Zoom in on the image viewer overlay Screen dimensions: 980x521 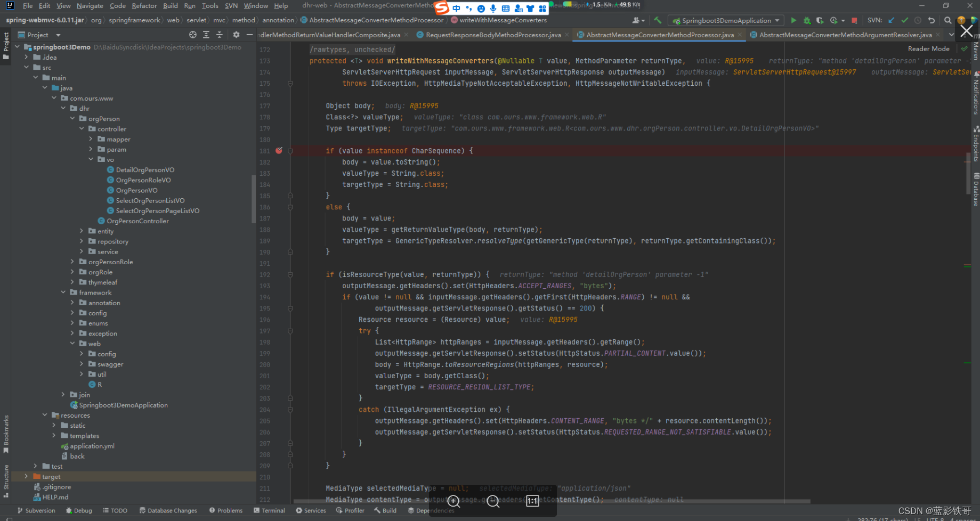click(x=453, y=501)
